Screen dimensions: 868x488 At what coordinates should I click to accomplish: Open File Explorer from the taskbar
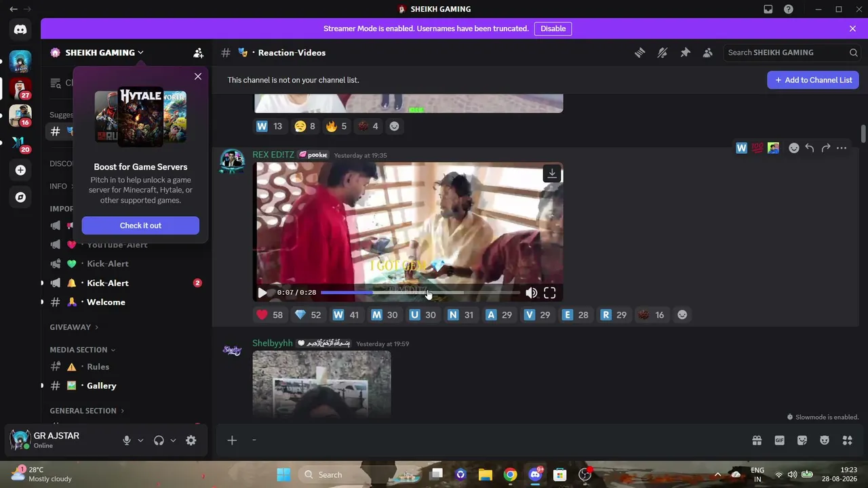[x=486, y=474]
